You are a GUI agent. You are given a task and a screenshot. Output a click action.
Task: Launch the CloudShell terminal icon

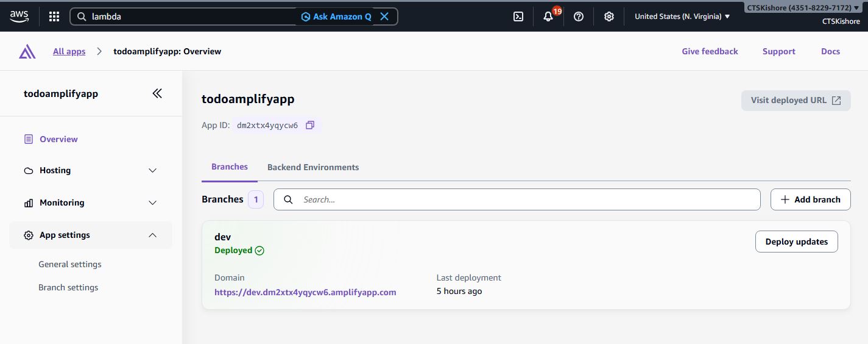pyautogui.click(x=518, y=16)
